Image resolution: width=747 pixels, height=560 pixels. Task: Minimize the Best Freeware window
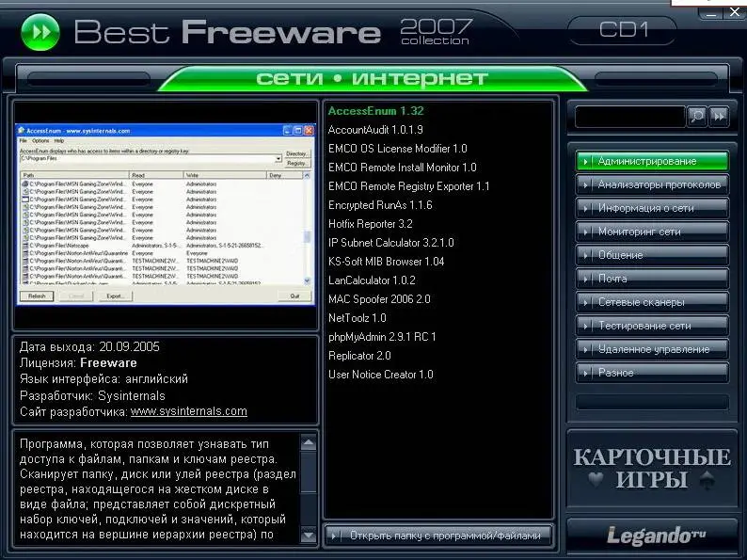tap(711, 13)
